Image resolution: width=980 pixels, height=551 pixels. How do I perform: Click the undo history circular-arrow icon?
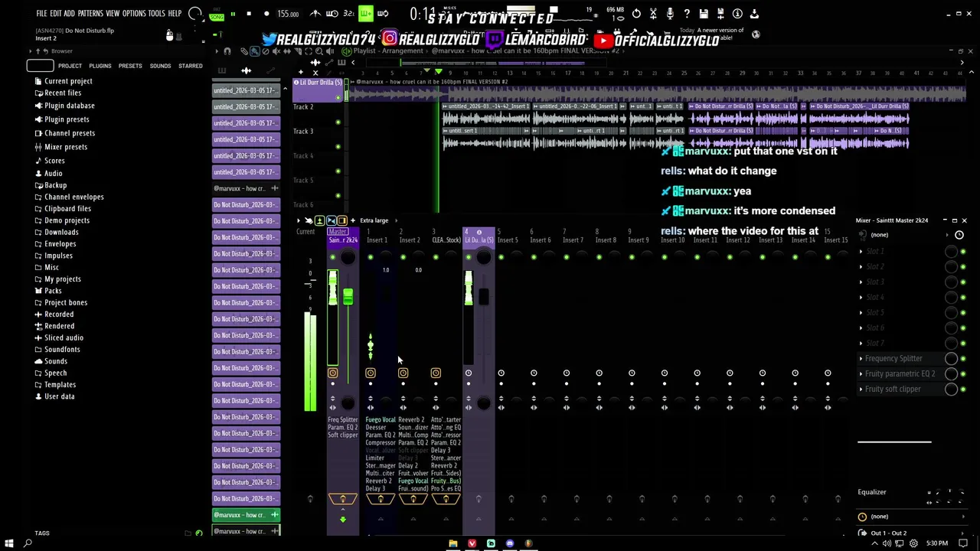(x=636, y=14)
